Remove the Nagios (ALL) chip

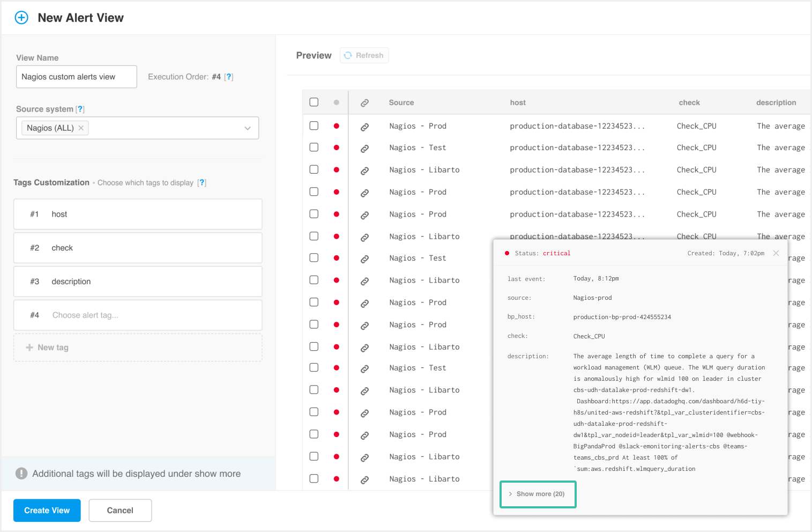point(81,128)
